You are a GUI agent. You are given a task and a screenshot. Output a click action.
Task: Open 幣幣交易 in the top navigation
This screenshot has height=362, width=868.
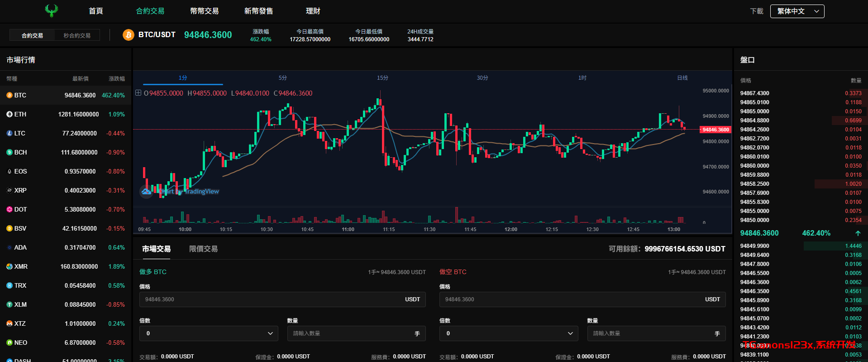204,11
